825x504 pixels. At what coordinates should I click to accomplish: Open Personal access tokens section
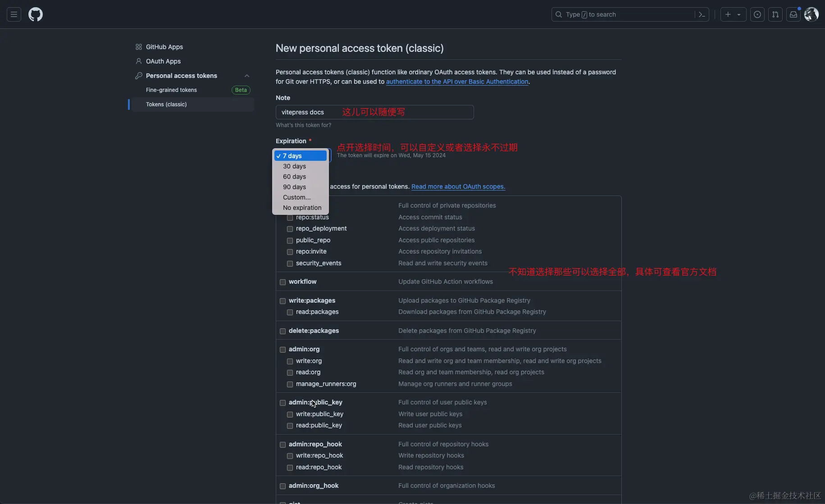tap(182, 76)
